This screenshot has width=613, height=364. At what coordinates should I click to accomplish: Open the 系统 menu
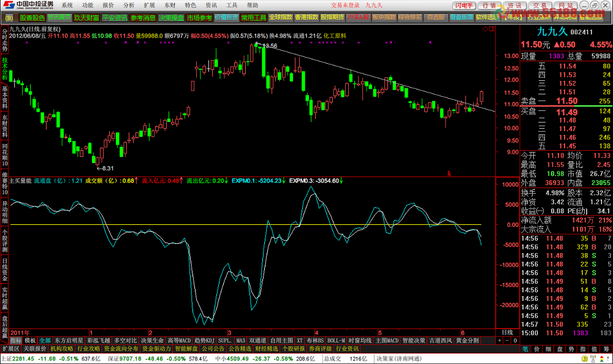click(67, 5)
